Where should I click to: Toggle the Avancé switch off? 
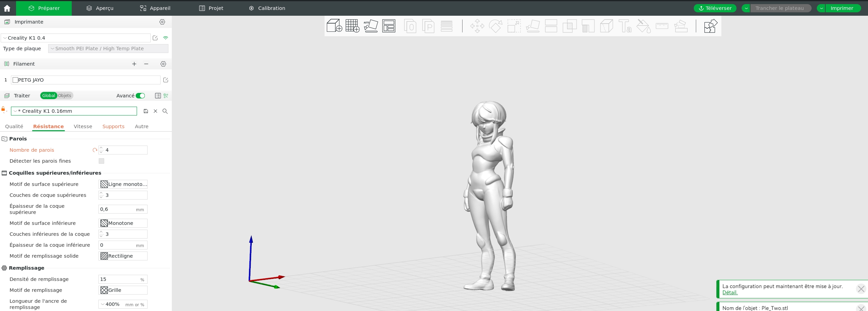pyautogui.click(x=140, y=96)
